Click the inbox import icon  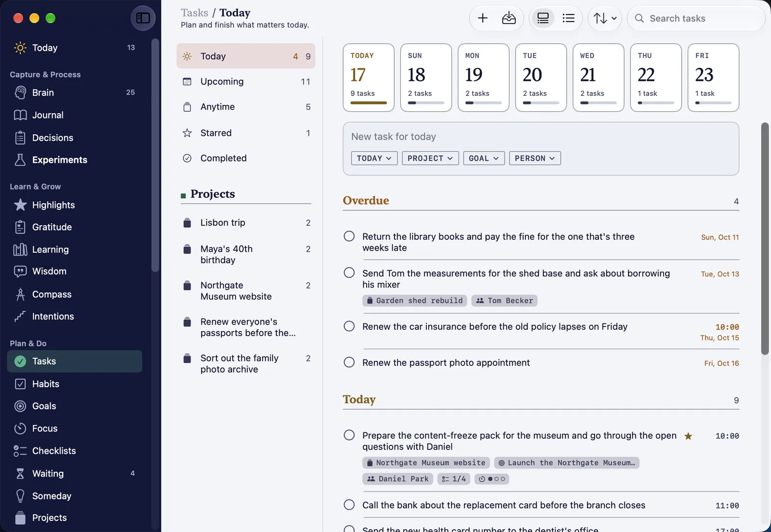509,18
